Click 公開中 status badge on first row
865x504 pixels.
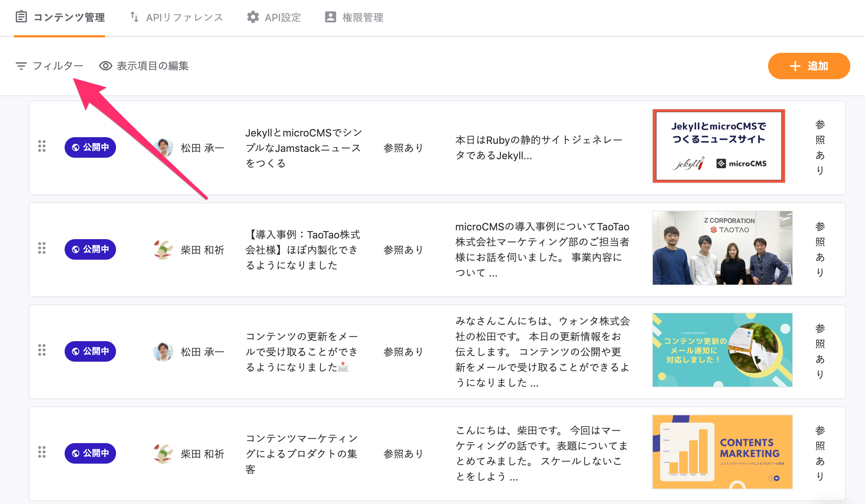pyautogui.click(x=90, y=147)
